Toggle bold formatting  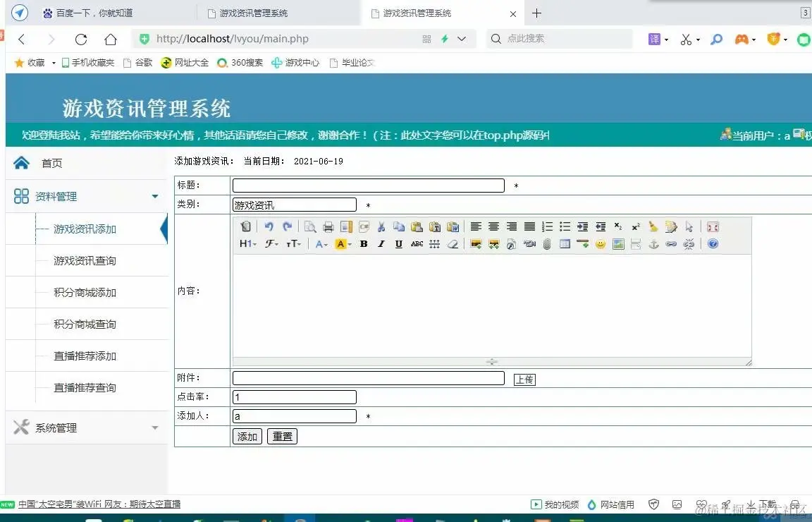point(364,243)
